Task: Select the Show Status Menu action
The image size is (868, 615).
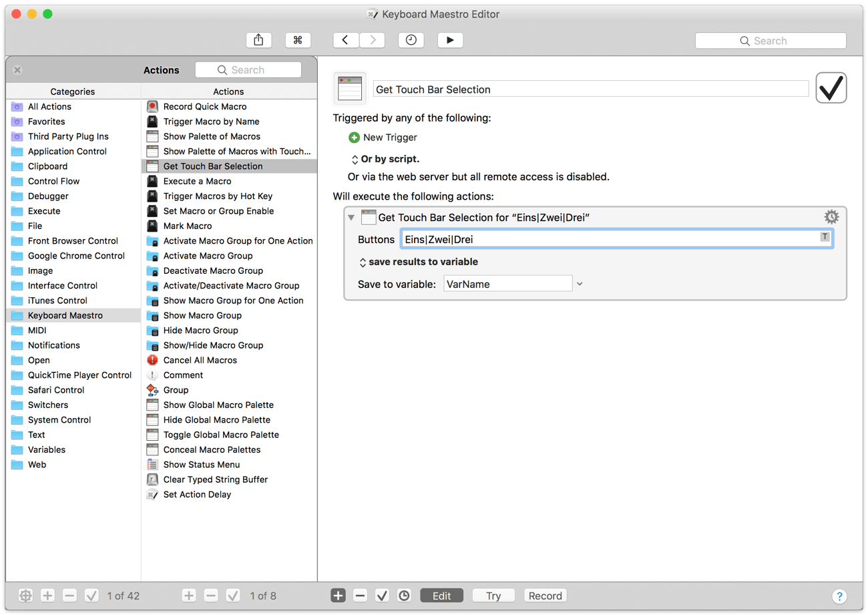Action: coord(229,465)
